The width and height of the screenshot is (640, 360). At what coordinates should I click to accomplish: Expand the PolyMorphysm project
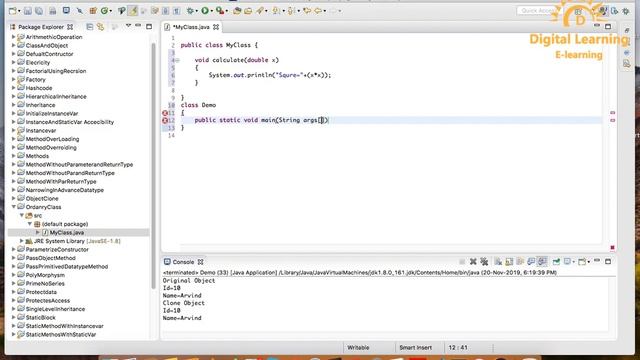[x=13, y=275]
